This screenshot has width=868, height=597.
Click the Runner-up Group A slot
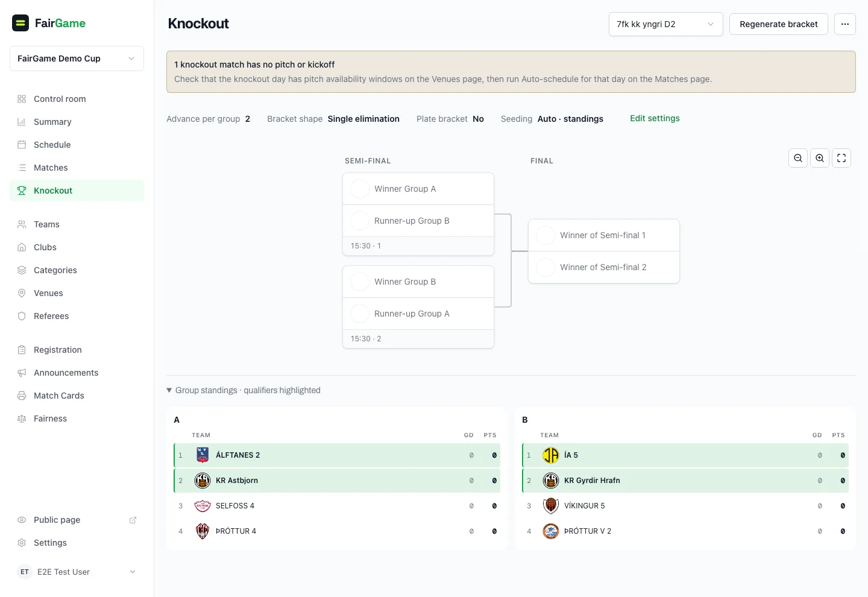(418, 314)
